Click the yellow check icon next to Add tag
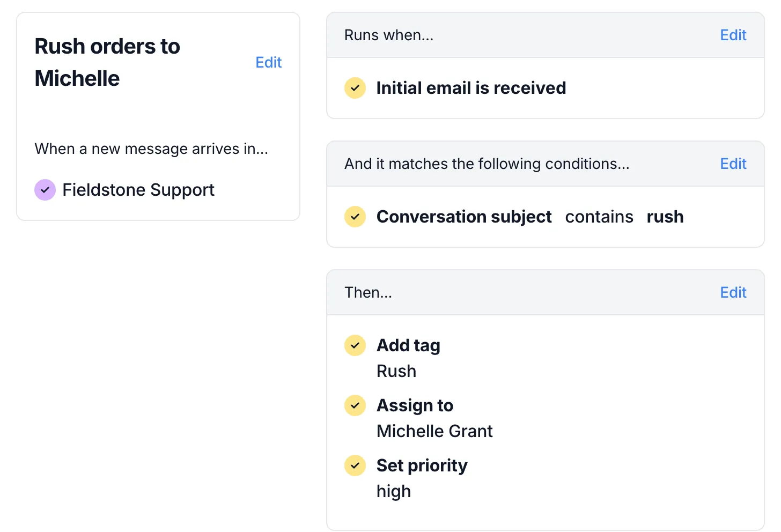The height and width of the screenshot is (532, 781). click(355, 345)
